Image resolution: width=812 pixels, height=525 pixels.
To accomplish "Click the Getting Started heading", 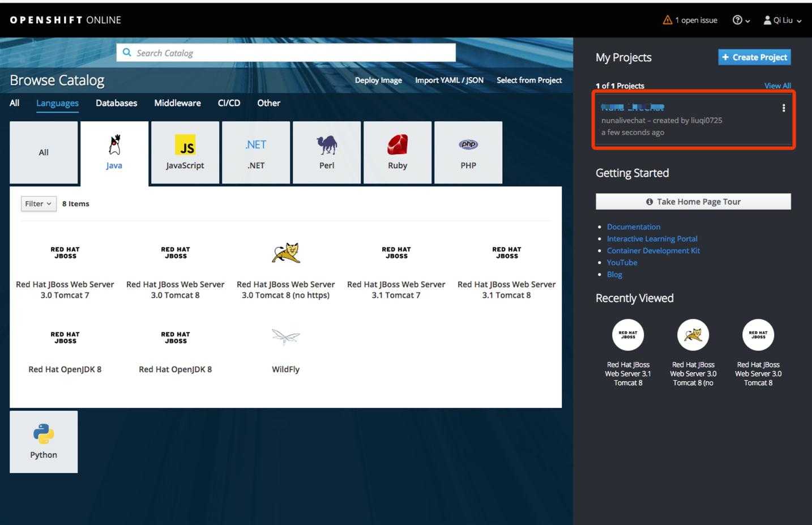I will pos(632,173).
